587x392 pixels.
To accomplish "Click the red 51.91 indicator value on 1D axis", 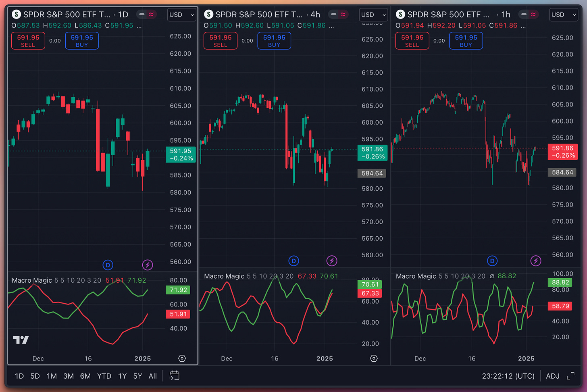I will [x=178, y=314].
